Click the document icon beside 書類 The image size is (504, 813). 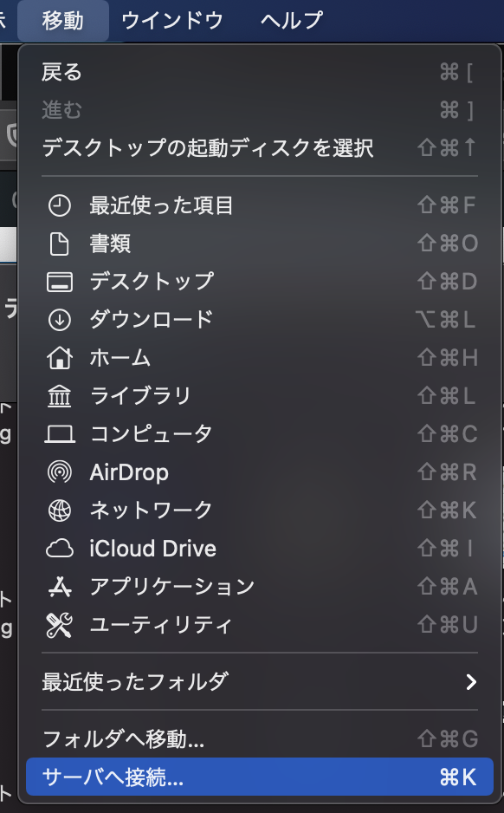click(60, 244)
